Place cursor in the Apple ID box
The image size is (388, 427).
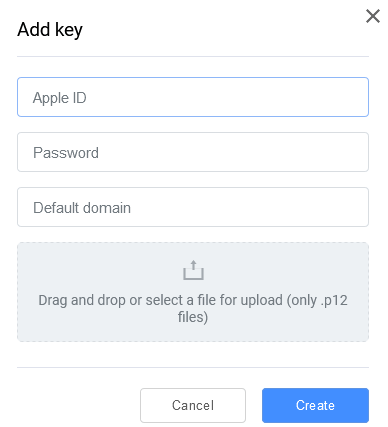click(193, 97)
